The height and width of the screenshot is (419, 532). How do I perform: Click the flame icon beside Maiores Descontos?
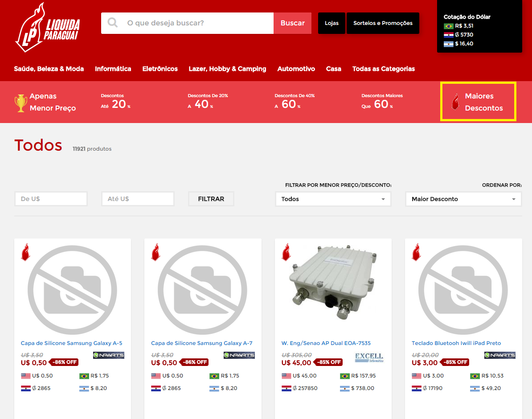pyautogui.click(x=454, y=102)
